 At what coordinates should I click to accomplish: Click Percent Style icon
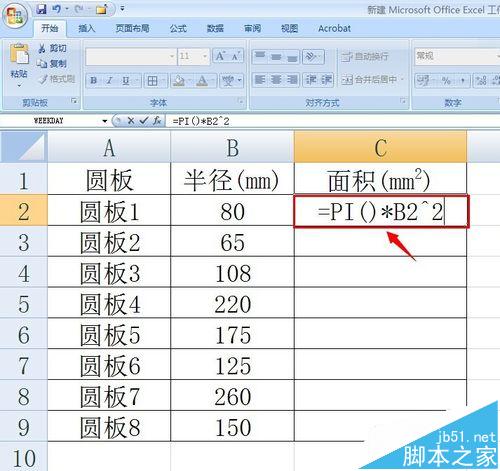(446, 81)
